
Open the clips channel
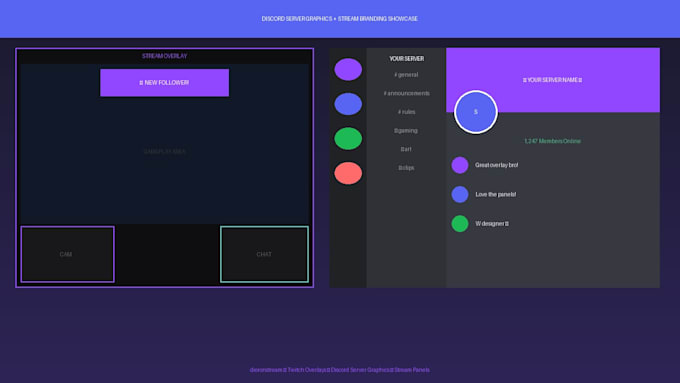(x=406, y=168)
